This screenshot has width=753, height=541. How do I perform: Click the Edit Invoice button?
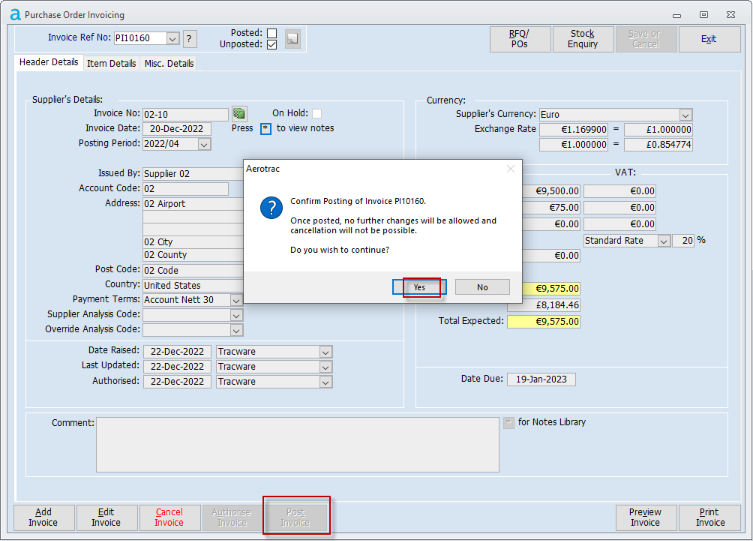click(x=106, y=517)
